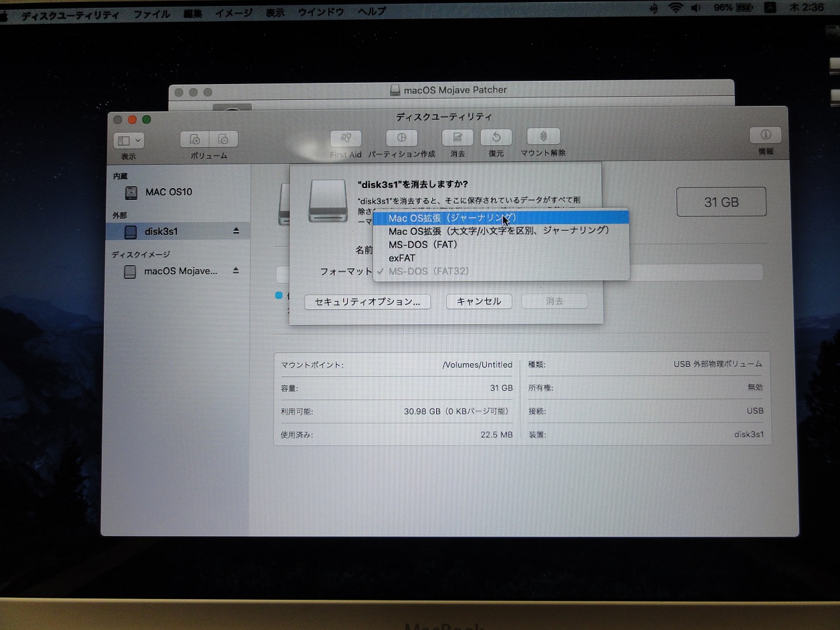This screenshot has height=630, width=840.
Task: Click the partition creation toolbar icon
Action: (x=401, y=137)
